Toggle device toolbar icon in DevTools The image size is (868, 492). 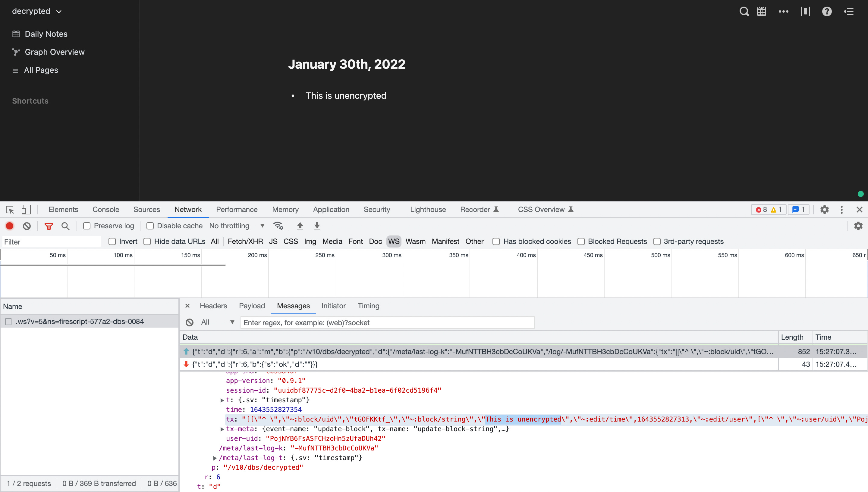click(x=26, y=210)
